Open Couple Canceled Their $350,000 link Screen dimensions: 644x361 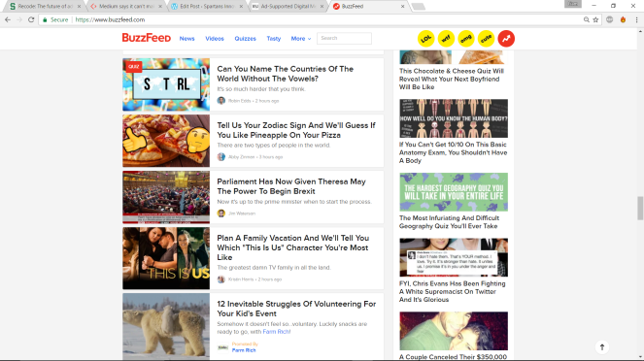tap(453, 357)
